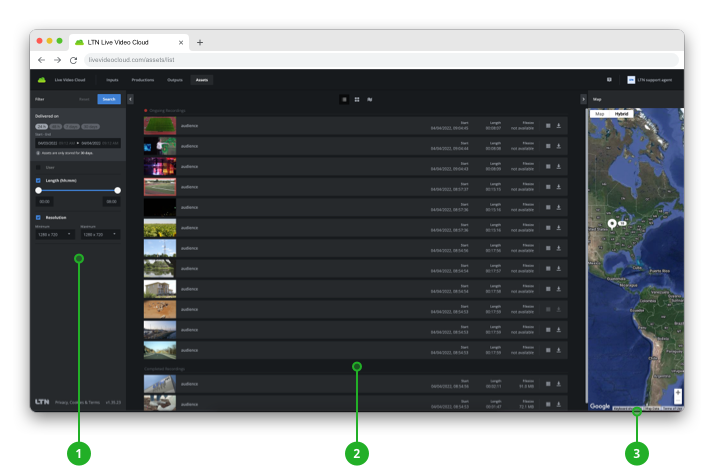Click the map location pin marker

[x=611, y=223]
